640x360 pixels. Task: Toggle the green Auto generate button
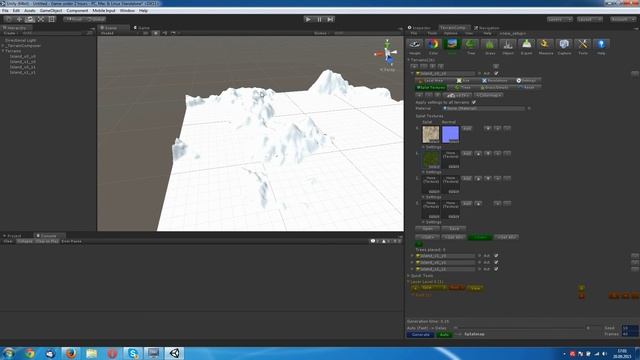coord(444,334)
